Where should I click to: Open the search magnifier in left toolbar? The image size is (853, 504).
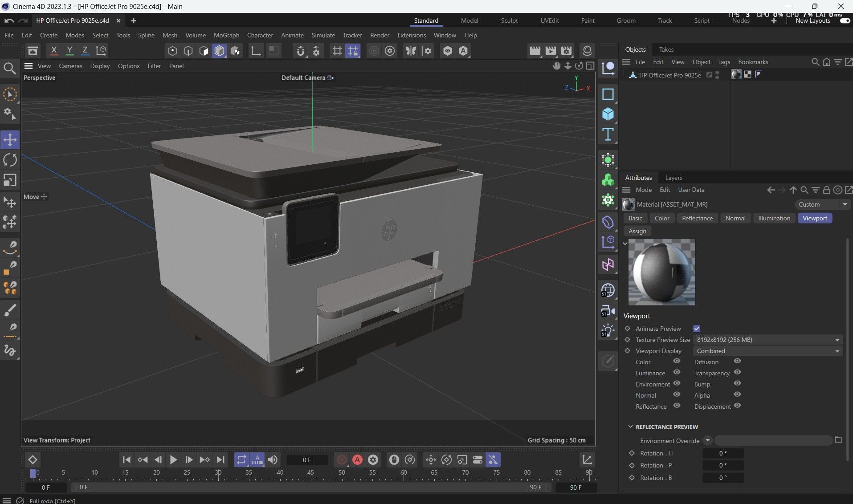click(x=10, y=68)
